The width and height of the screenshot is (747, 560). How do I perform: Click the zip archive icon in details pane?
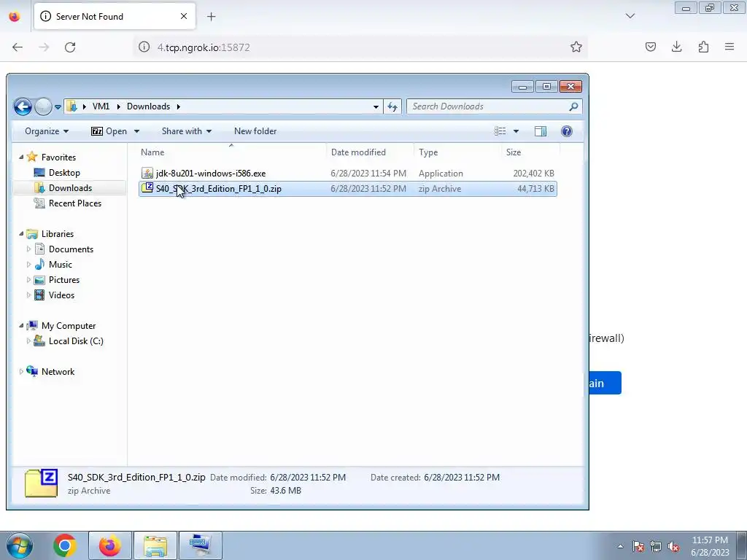[41, 483]
